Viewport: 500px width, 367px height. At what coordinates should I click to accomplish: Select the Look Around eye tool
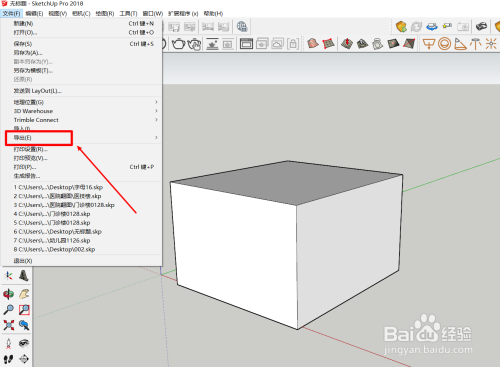24,343
